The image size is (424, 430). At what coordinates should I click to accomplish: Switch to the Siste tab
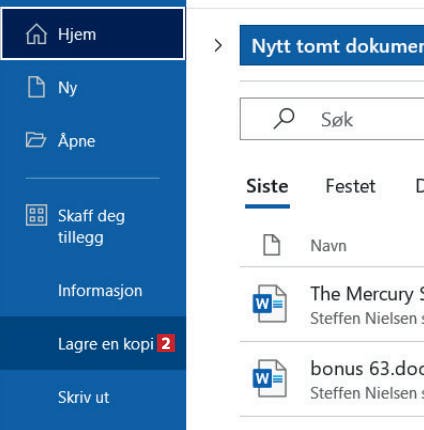(x=267, y=186)
